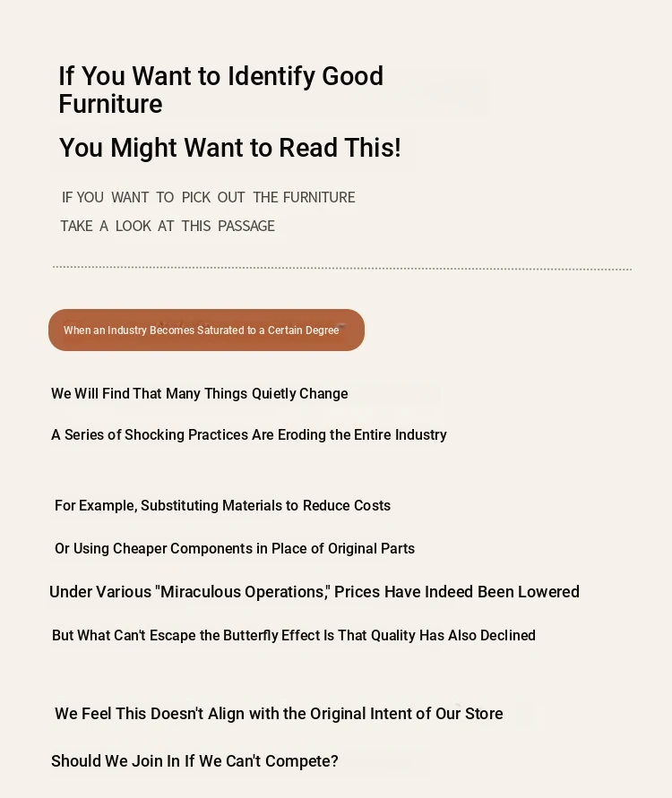This screenshot has width=672, height=798.
Task: Click the dotted divider line below the subtitle
Action: coord(342,268)
